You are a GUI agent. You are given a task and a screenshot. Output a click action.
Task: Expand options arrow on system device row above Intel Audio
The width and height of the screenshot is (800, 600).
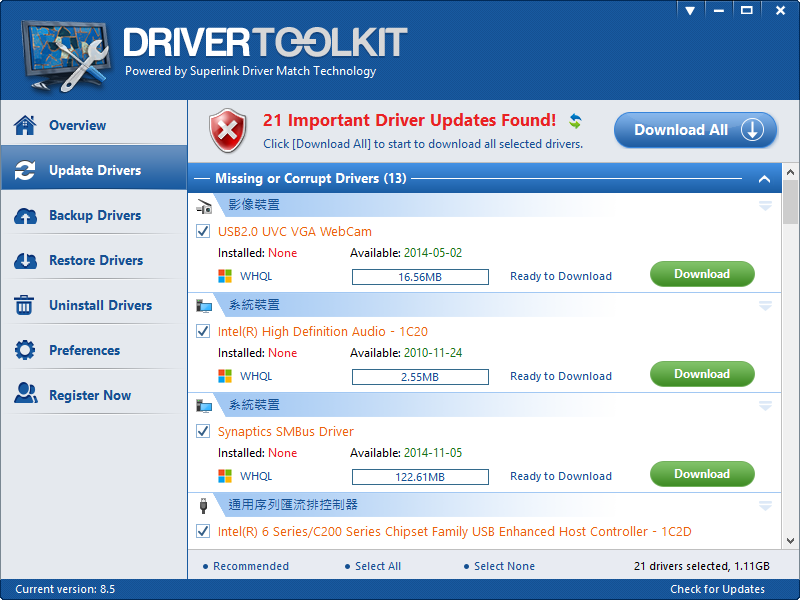[765, 306]
